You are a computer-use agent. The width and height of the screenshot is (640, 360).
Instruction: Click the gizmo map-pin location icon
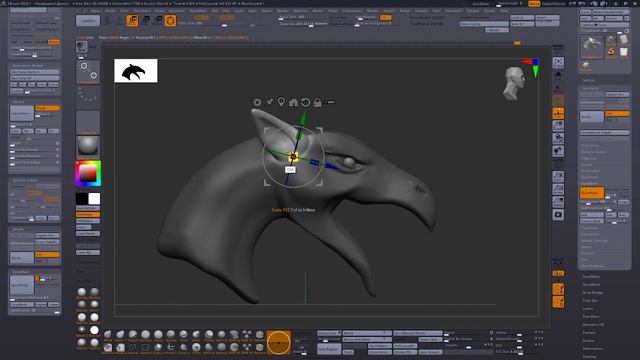tap(281, 102)
